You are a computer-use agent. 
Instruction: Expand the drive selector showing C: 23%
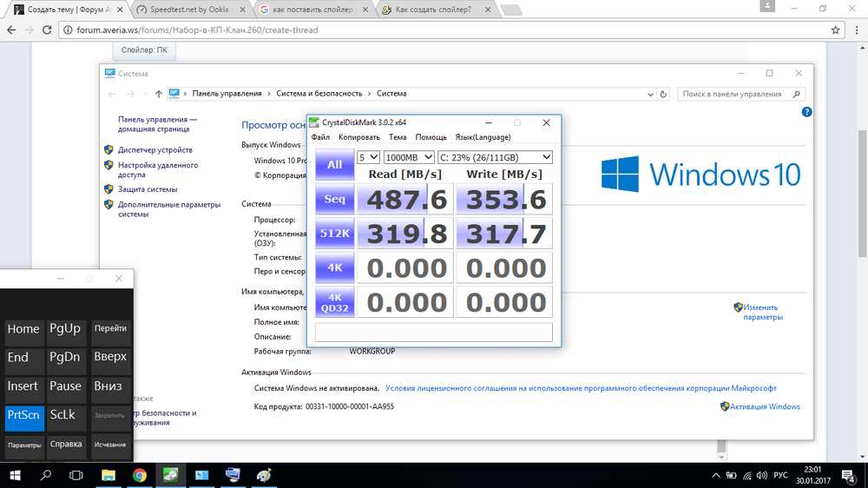495,157
